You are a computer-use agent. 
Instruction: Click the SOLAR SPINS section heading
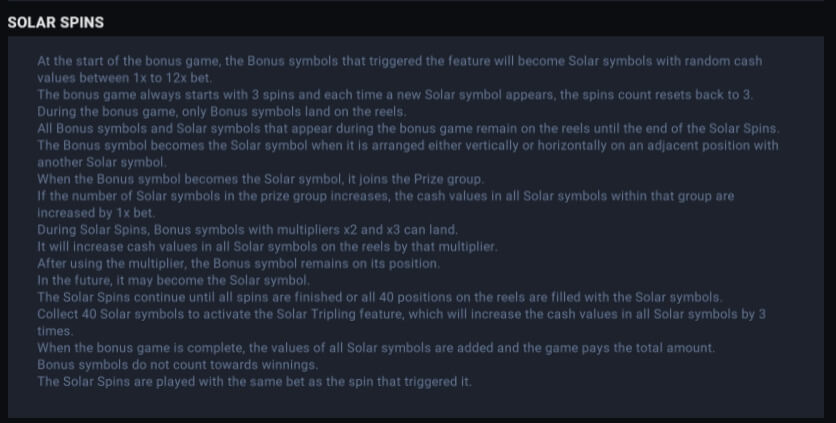point(55,22)
